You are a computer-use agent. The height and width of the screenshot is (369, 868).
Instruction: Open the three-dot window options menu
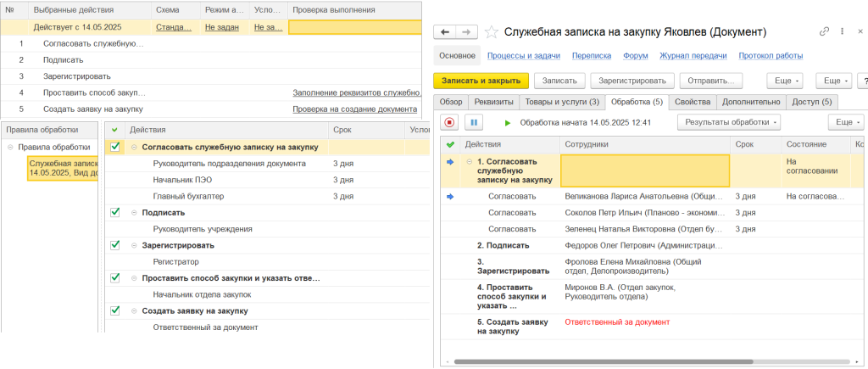pos(842,31)
